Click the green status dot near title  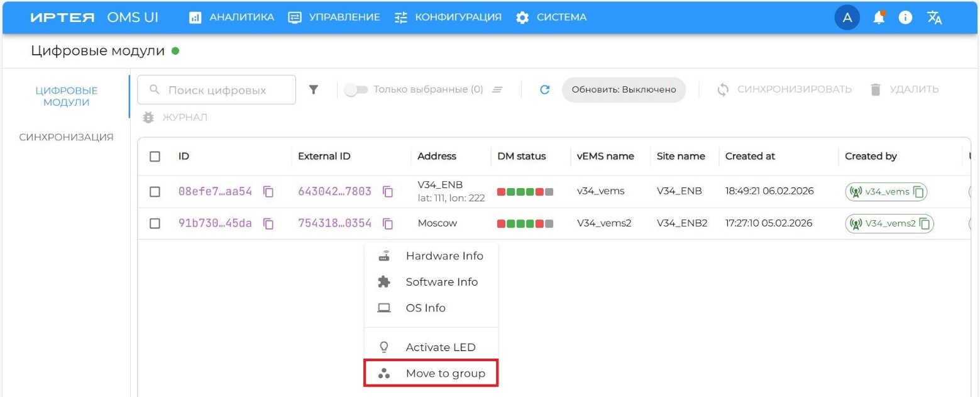coord(175,51)
